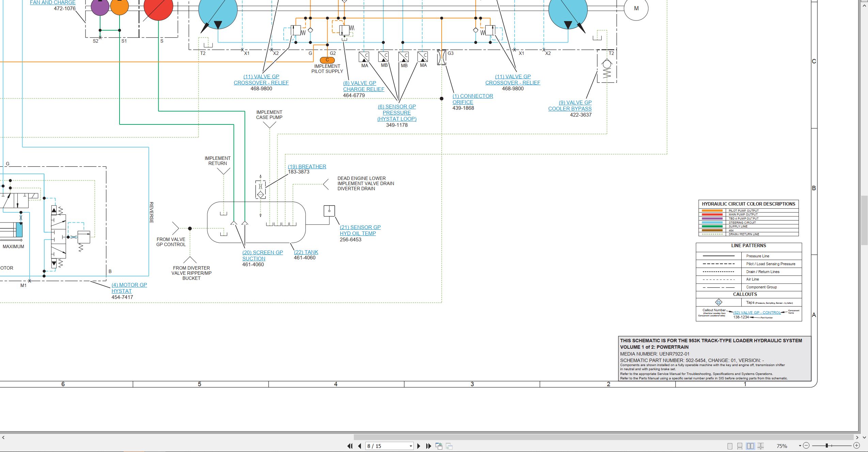The height and width of the screenshot is (452, 868).
Task: Click the part number 349-1178
Action: click(x=397, y=125)
